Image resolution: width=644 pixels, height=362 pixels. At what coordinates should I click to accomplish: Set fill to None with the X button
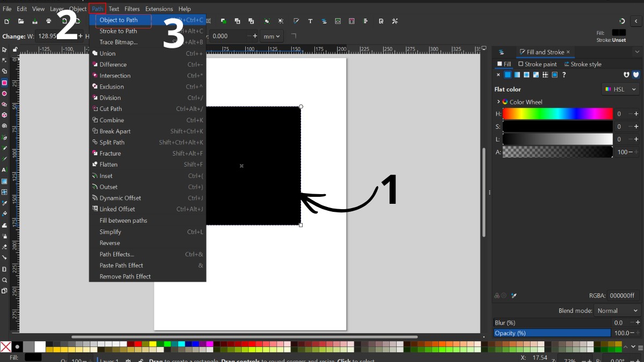499,75
